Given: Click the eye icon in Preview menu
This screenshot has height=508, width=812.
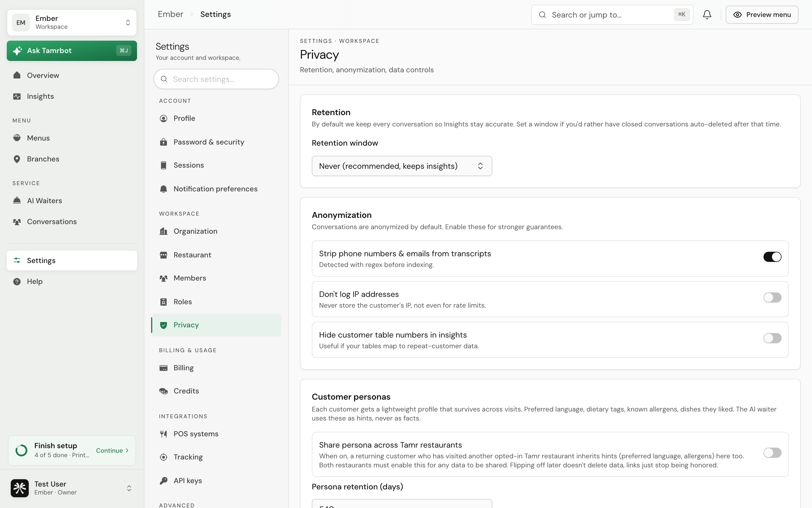Looking at the screenshot, I should pos(737,14).
